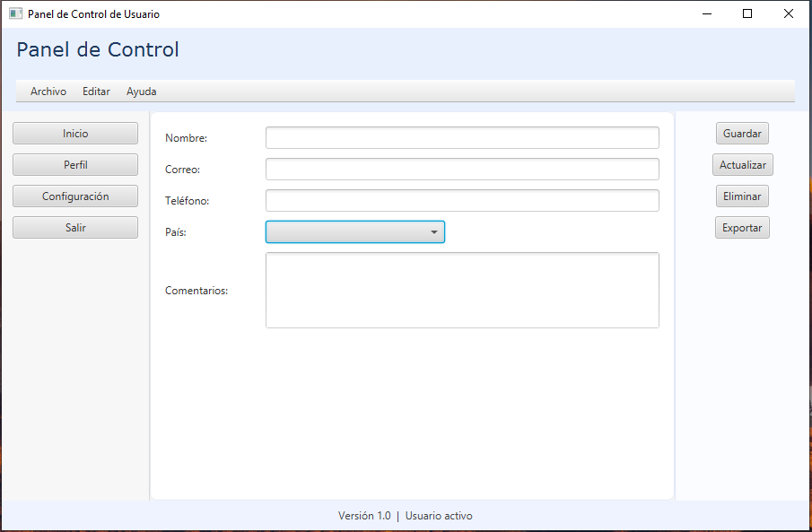Image resolution: width=812 pixels, height=532 pixels.
Task: Select the Teléfono input box
Action: pos(462,201)
